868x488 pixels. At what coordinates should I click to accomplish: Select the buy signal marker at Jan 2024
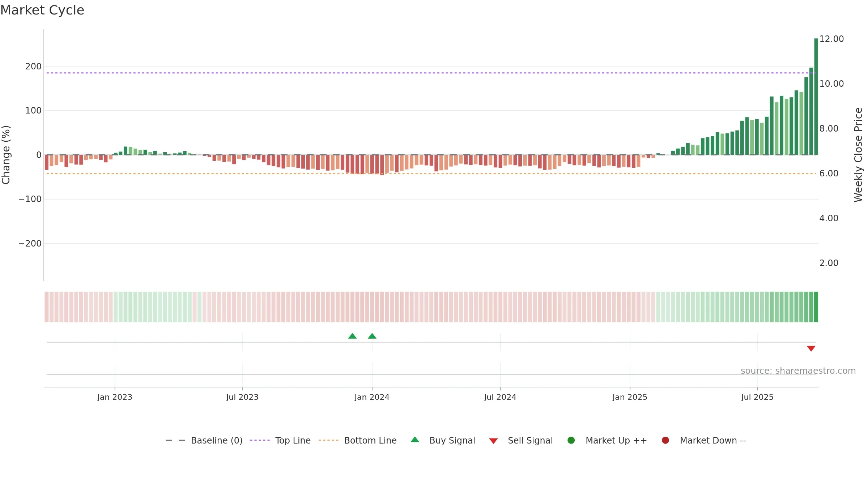(372, 336)
